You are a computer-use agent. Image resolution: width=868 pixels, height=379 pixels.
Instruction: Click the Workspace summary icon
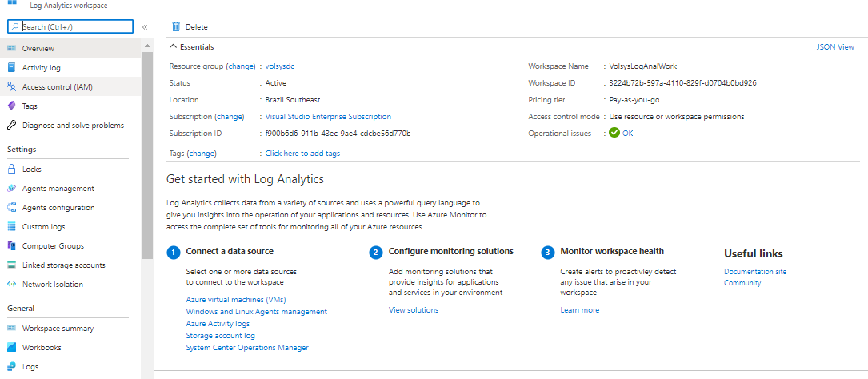(x=11, y=328)
